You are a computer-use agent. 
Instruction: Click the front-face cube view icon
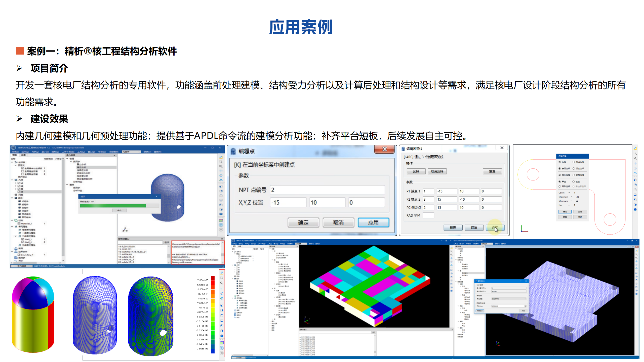tap(635, 180)
